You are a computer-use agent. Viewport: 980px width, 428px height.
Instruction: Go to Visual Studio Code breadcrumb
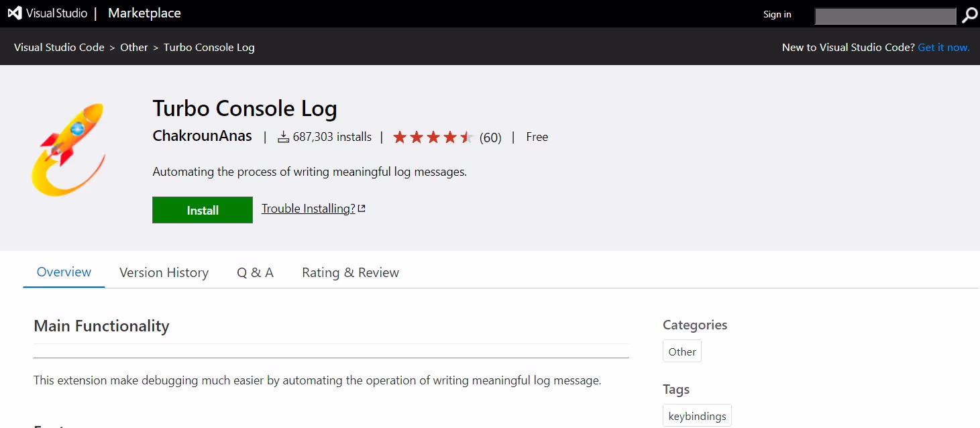click(x=59, y=47)
